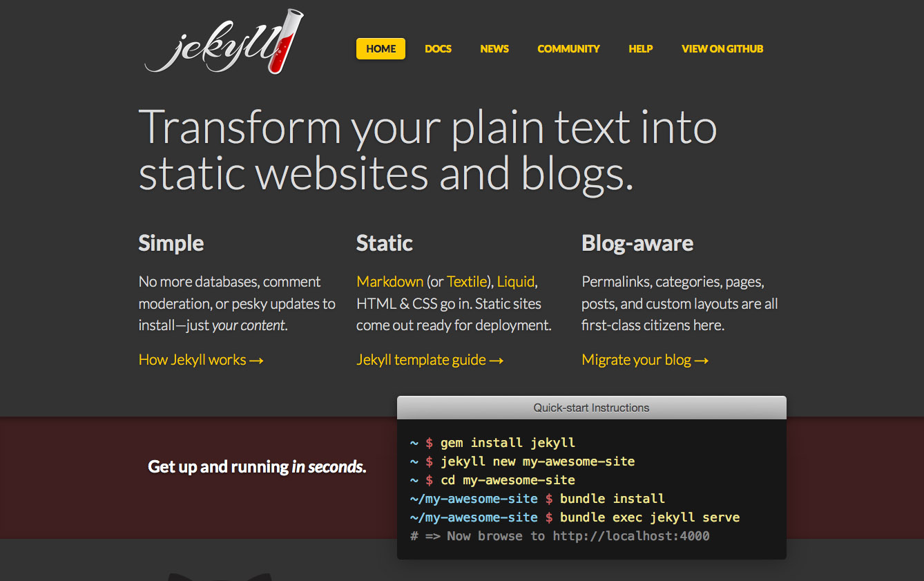Click the 'Permalinks, categories, pages' paragraph

[x=680, y=303]
